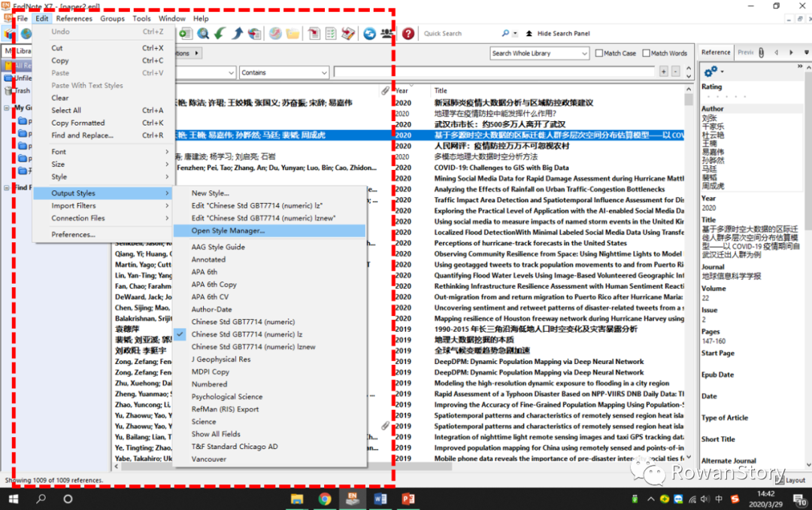Switch to the Preview tab
812x510 pixels.
pos(745,53)
